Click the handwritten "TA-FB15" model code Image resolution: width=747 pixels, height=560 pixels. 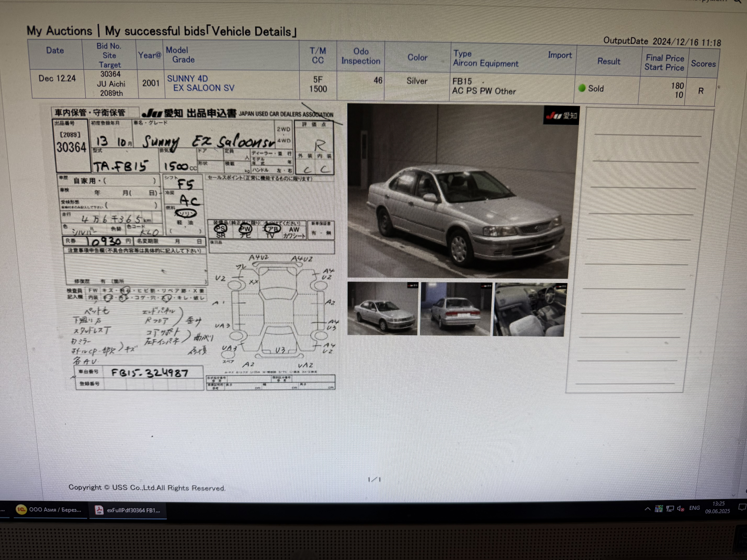point(121,166)
